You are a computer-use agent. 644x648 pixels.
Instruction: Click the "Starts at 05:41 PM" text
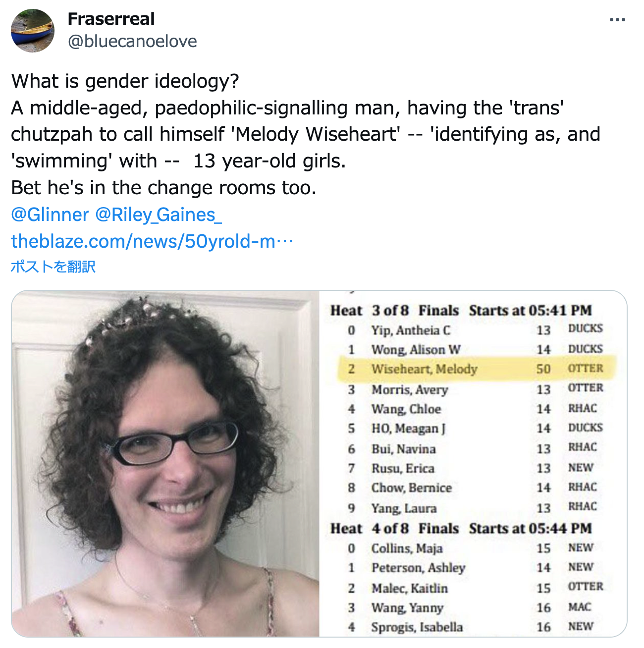[x=530, y=311]
